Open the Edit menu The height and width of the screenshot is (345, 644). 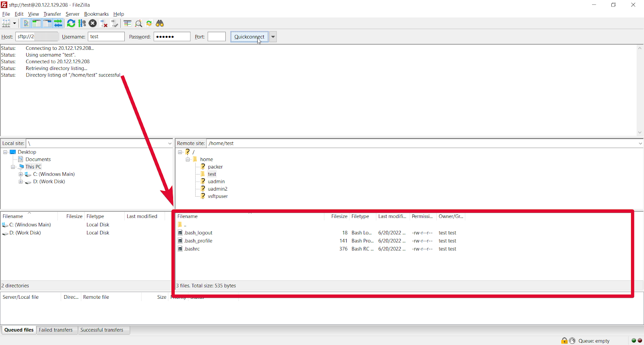19,14
